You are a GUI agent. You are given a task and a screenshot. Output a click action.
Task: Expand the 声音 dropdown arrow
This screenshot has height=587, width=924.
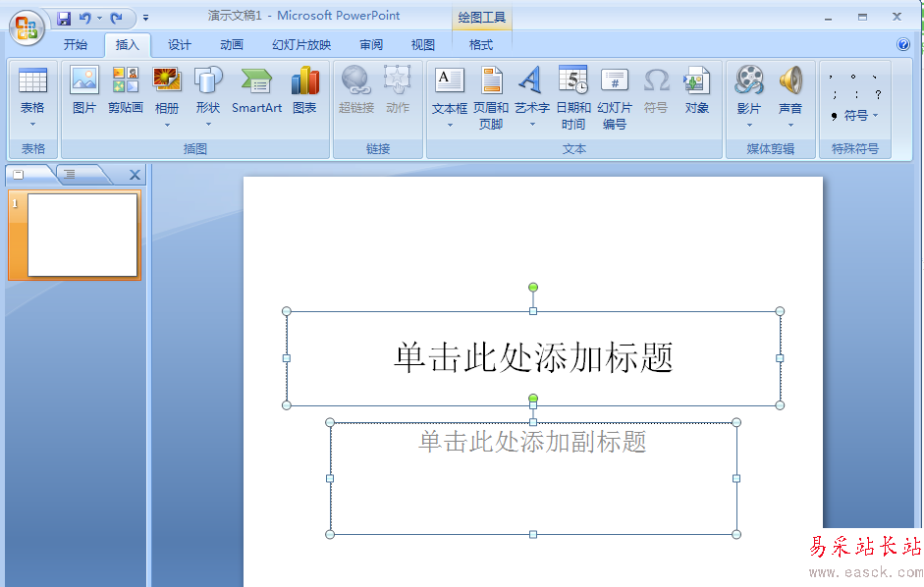coord(790,125)
